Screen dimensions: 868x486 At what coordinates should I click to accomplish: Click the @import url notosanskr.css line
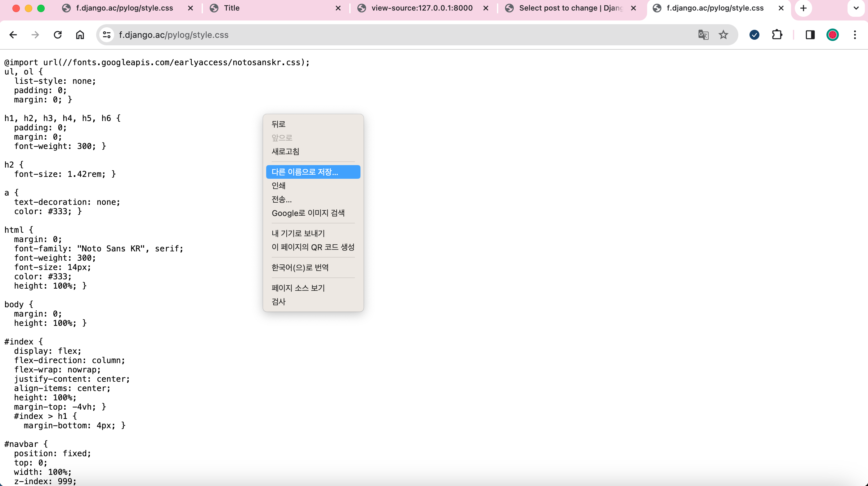pos(157,62)
